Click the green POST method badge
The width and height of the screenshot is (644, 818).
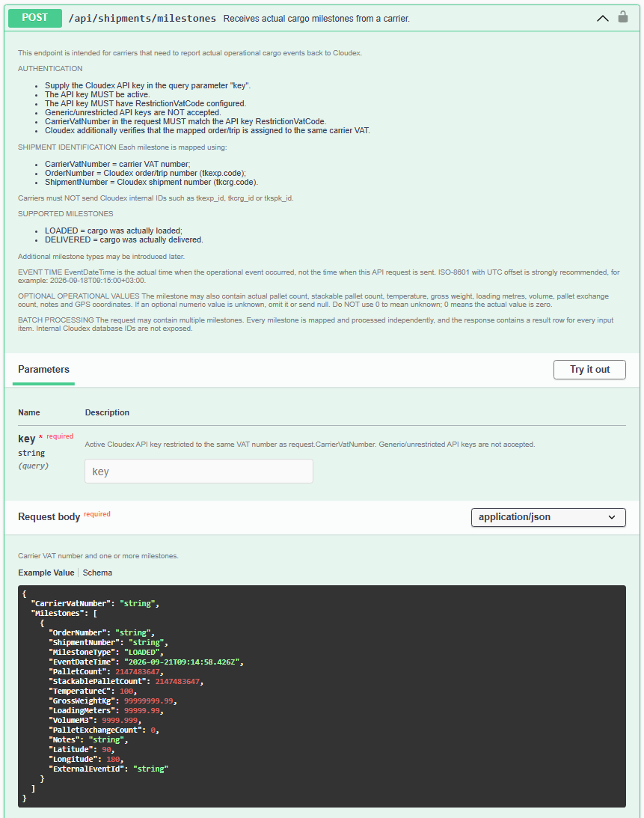[x=35, y=18]
